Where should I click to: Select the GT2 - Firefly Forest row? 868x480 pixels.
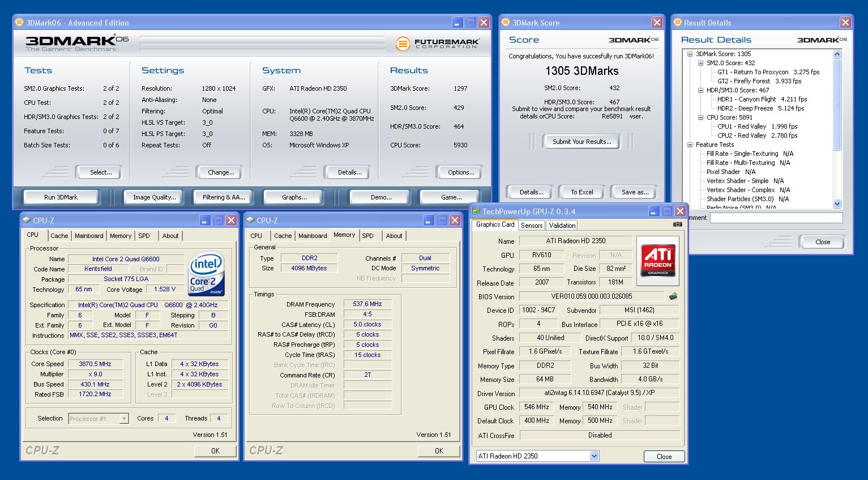[759, 81]
